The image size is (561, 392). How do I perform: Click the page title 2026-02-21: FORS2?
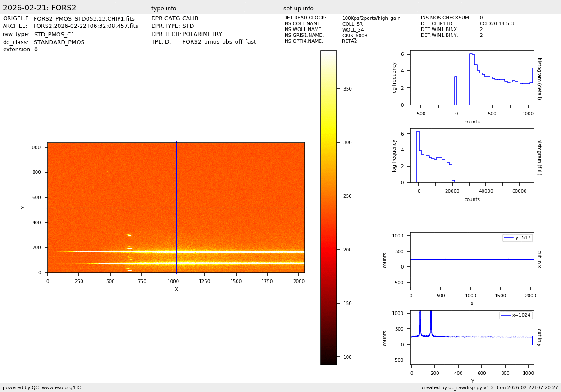[x=40, y=8]
